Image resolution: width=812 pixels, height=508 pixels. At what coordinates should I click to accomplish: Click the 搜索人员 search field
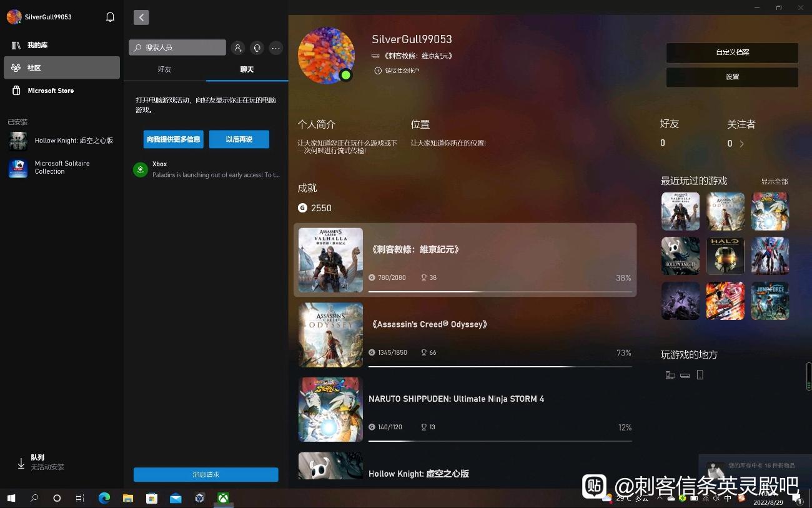tap(177, 47)
